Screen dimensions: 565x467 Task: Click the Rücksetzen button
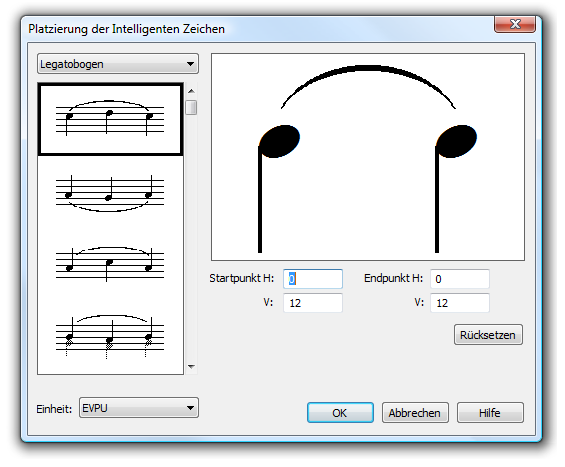pyautogui.click(x=488, y=335)
